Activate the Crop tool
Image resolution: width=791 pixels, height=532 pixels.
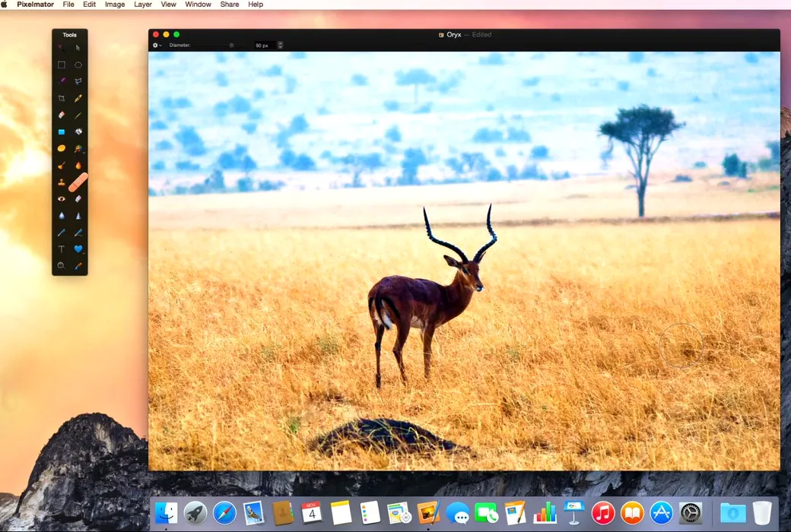(x=62, y=98)
